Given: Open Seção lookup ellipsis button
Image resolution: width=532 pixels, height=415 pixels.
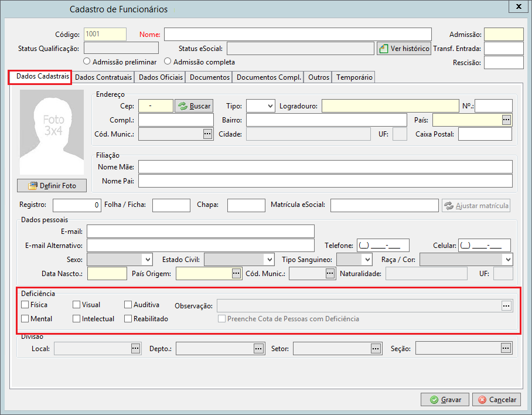Looking at the screenshot, I should (506, 348).
